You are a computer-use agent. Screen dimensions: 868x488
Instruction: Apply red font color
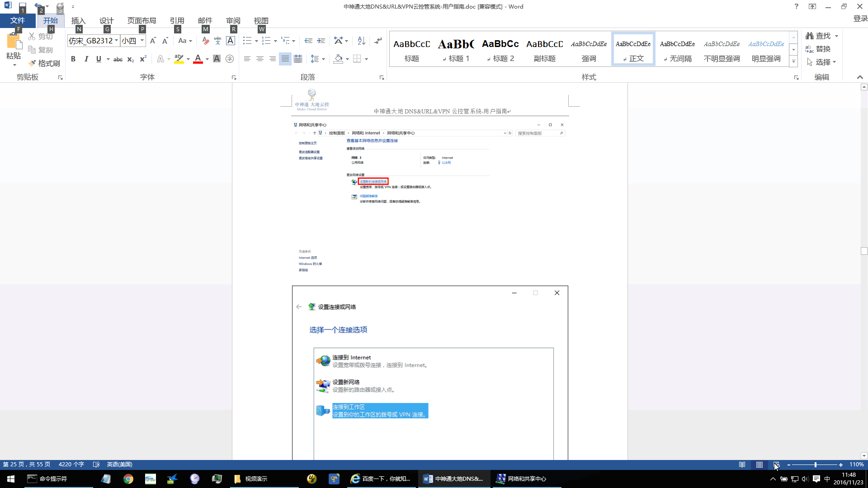coord(198,59)
